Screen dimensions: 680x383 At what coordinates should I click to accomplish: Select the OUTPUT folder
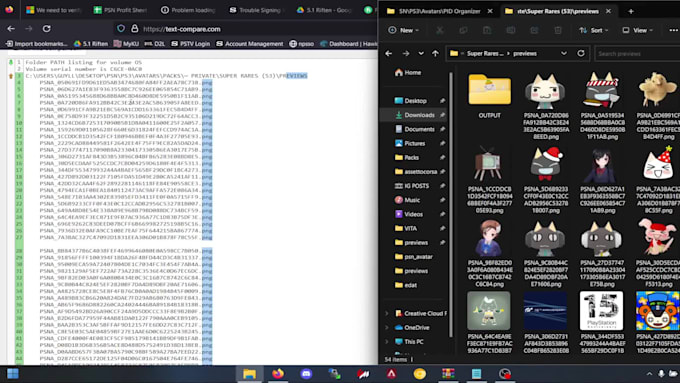(x=489, y=96)
